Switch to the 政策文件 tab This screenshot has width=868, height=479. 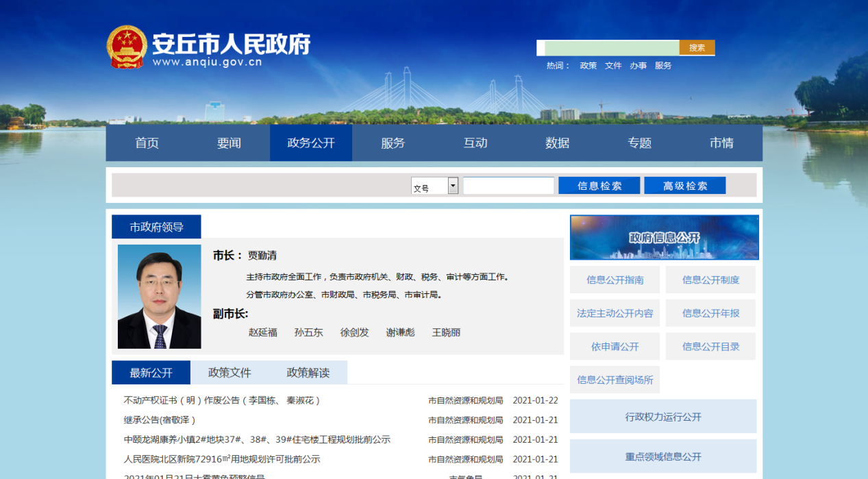coord(230,373)
